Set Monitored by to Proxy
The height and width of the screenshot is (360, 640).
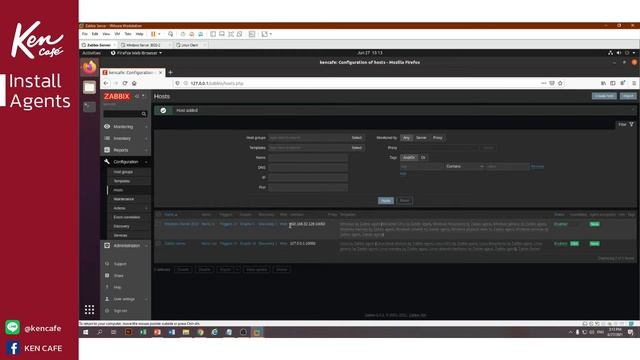(x=438, y=138)
